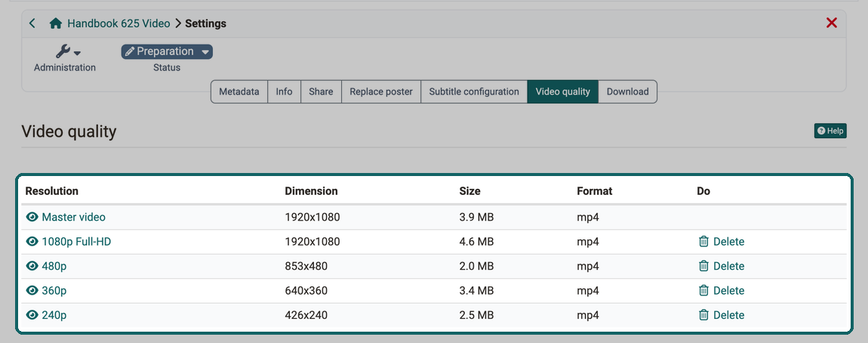Open the Preparation status dropdown
The image size is (868, 343).
167,51
